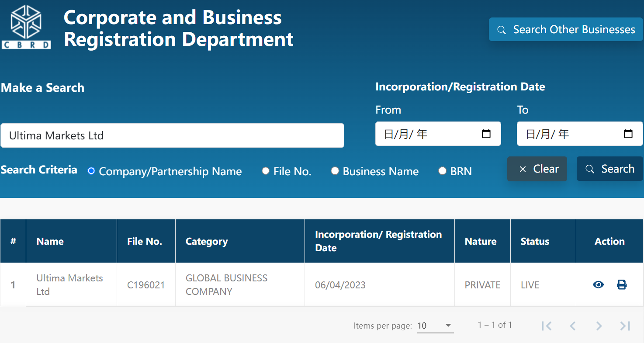644x343 pixels.
Task: Click the CBRD logo
Action: point(26,27)
